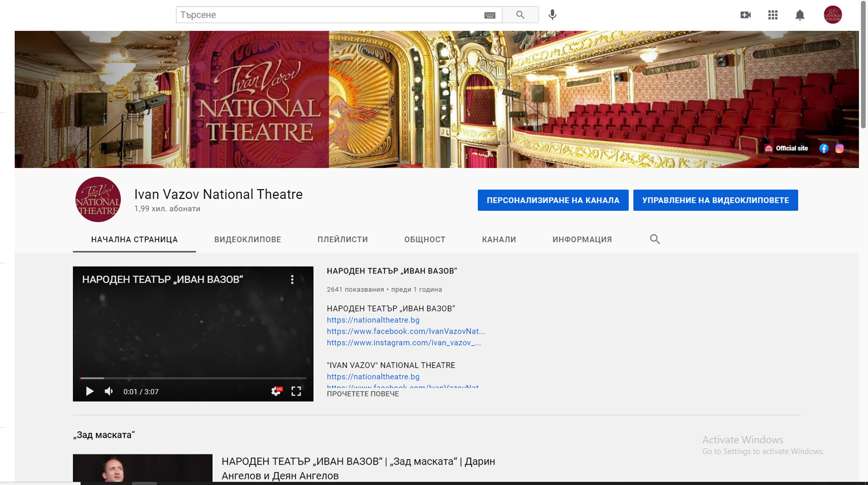Click the magnifier search button
This screenshot has width=868, height=485.
pos(520,15)
